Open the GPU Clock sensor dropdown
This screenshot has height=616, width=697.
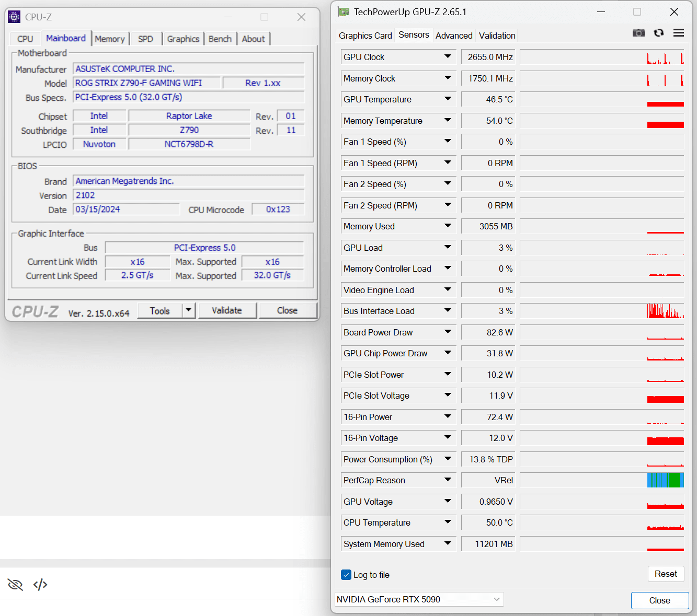click(x=448, y=56)
